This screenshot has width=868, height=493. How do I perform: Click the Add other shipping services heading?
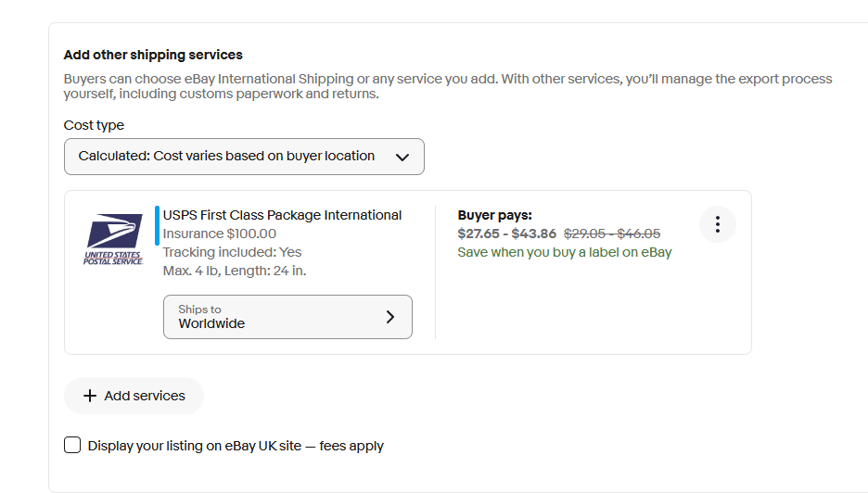(x=153, y=55)
